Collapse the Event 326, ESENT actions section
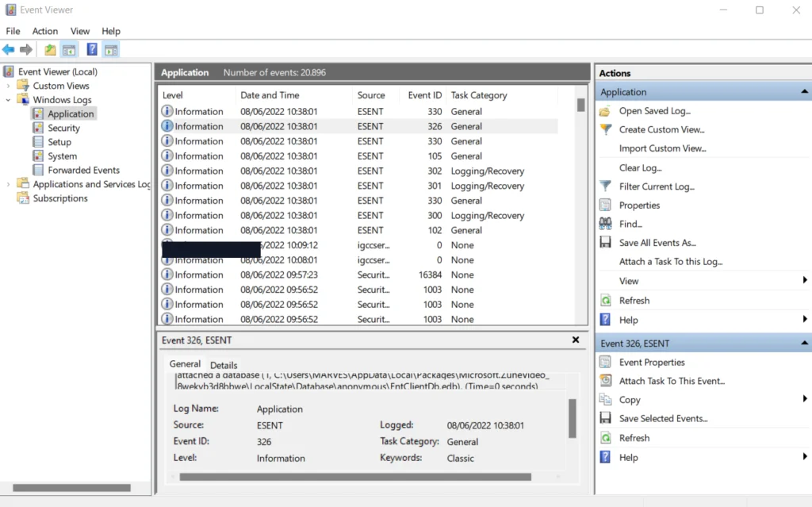 [x=804, y=344]
